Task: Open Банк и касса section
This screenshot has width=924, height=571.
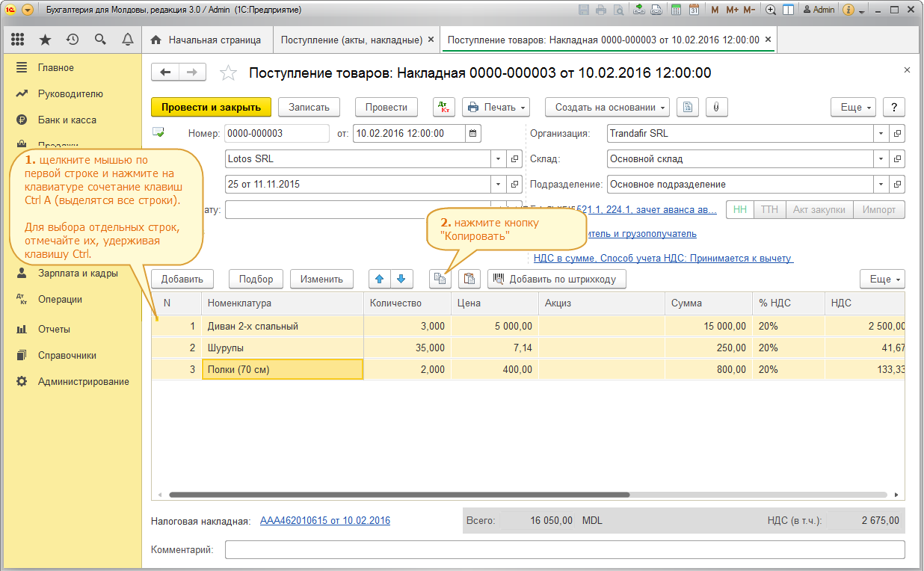Action: point(67,120)
